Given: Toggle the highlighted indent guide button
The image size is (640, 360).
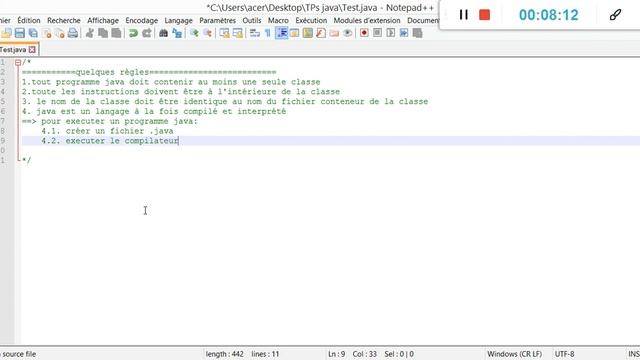Looking at the screenshot, I should [x=281, y=33].
